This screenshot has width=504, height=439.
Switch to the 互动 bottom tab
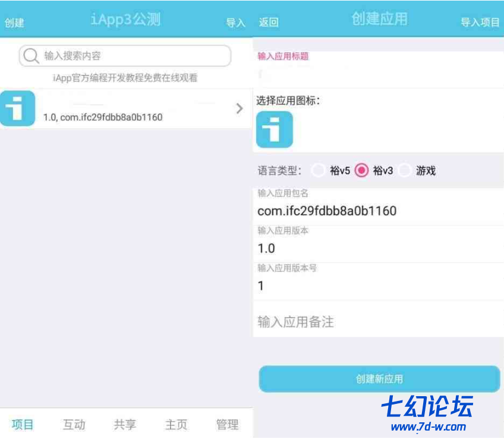tap(74, 425)
